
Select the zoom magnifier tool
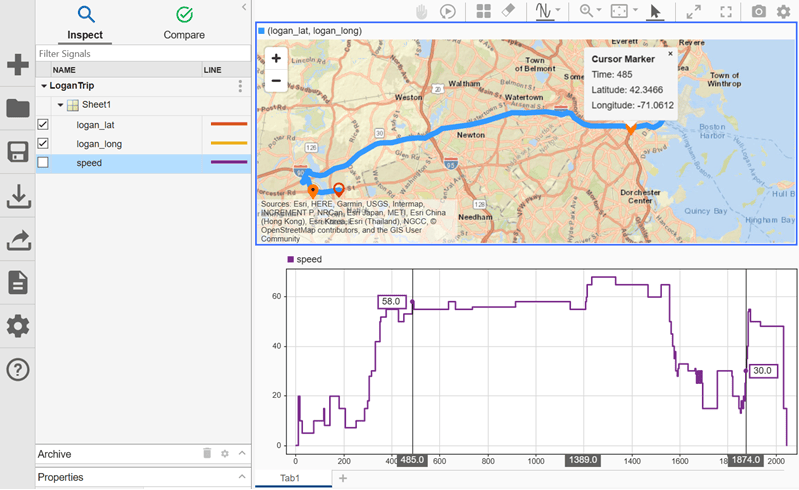pos(586,11)
